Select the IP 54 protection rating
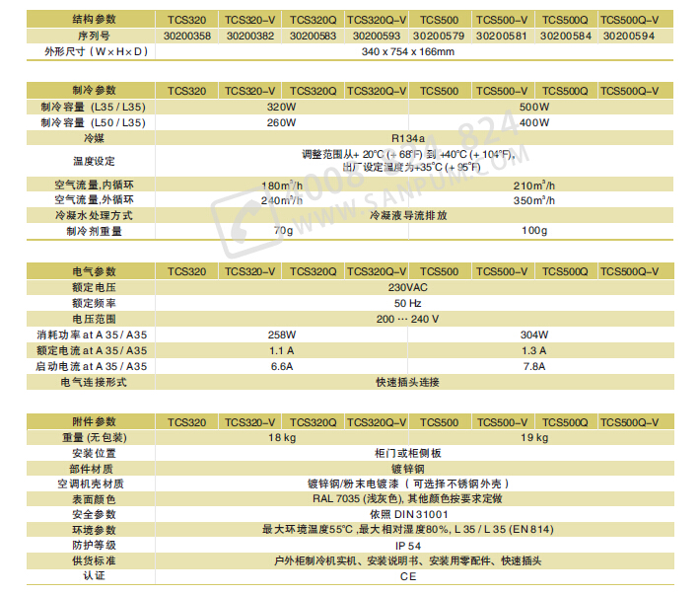 408,546
